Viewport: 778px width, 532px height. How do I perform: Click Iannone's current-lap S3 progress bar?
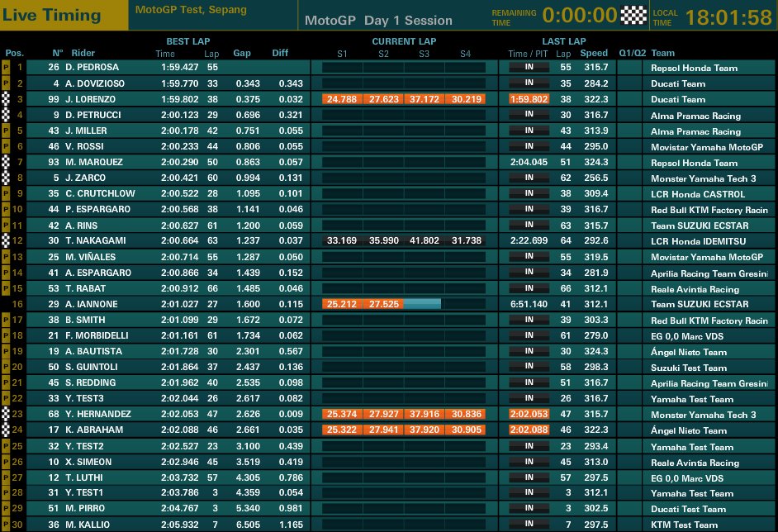[x=422, y=304]
